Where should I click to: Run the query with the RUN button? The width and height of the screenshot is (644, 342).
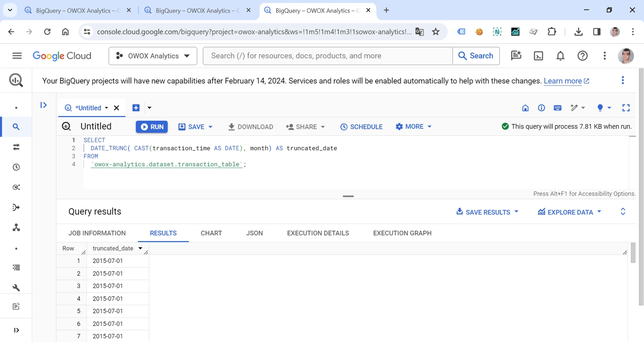pyautogui.click(x=152, y=127)
